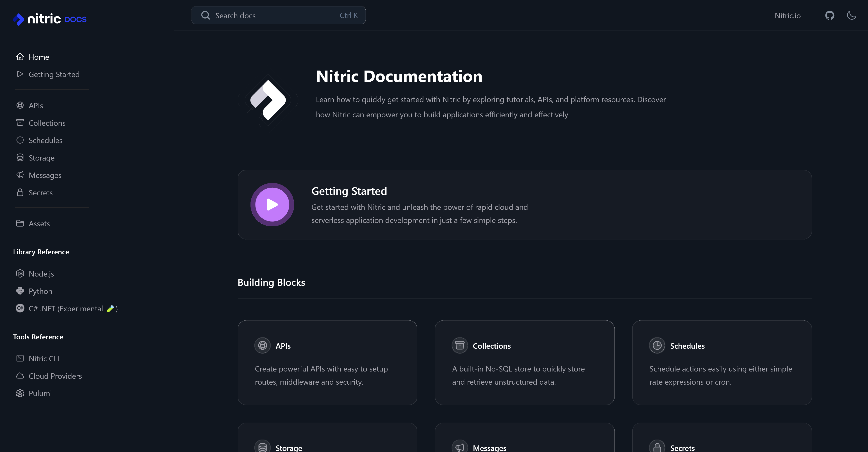This screenshot has width=868, height=452.
Task: Click the Messages megaphone icon
Action: 20,175
